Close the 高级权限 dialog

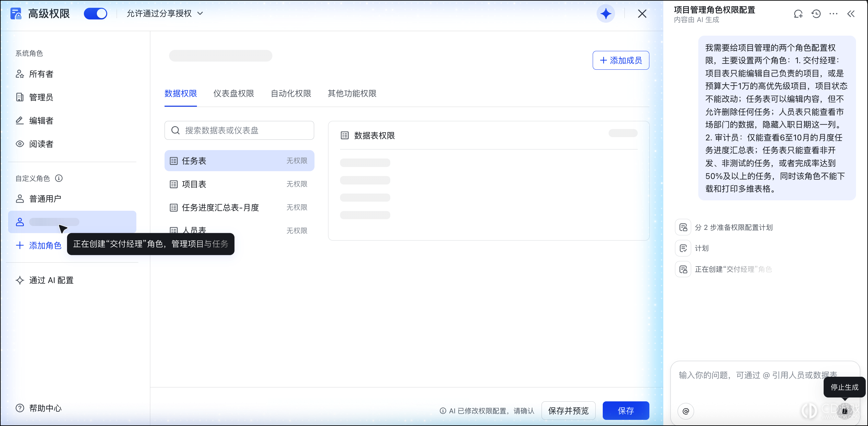[642, 14]
